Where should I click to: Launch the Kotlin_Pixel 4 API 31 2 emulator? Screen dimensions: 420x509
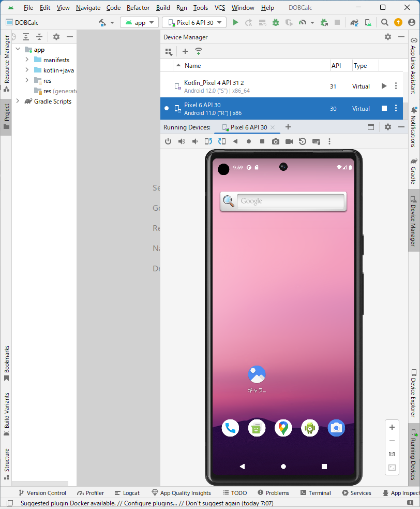pyautogui.click(x=384, y=86)
